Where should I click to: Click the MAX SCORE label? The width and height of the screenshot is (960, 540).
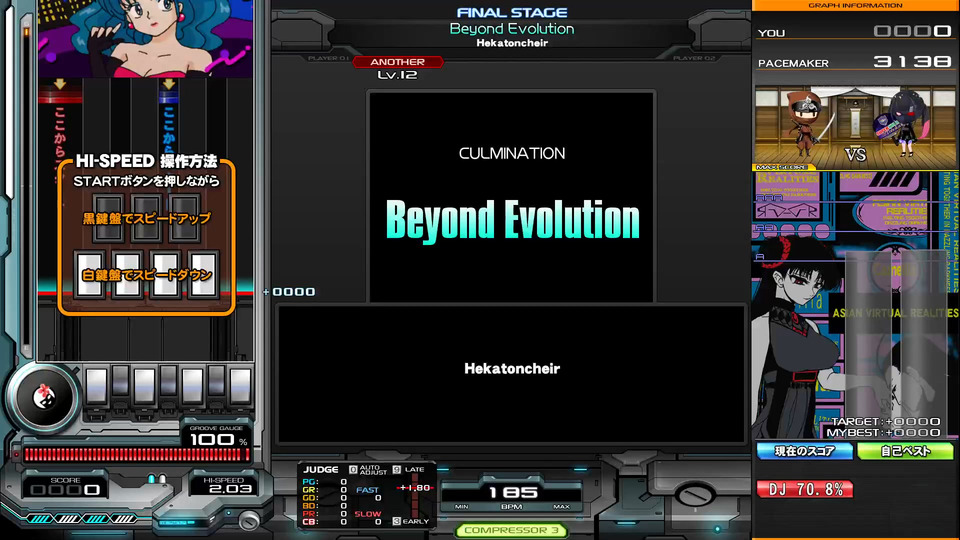pos(781,167)
